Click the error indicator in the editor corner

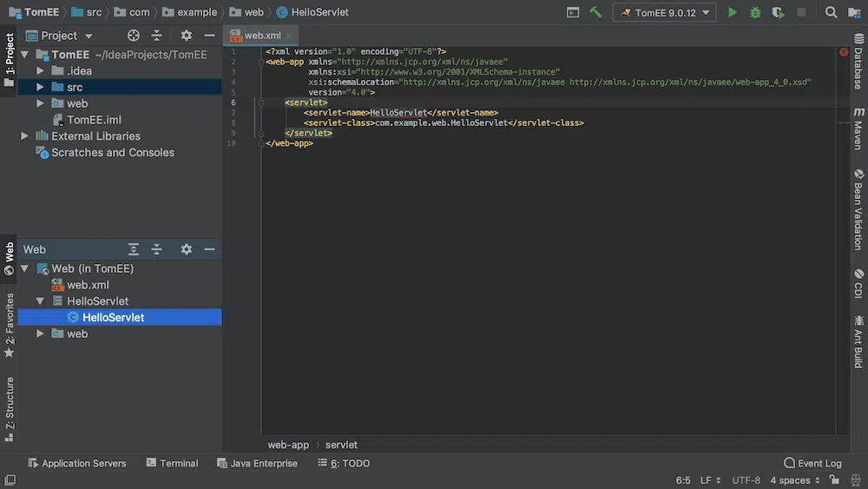click(844, 52)
